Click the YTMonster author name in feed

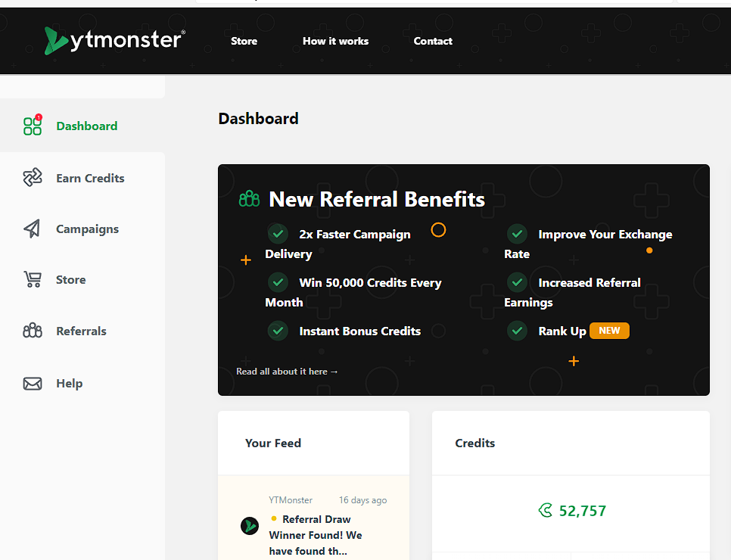[x=291, y=500]
